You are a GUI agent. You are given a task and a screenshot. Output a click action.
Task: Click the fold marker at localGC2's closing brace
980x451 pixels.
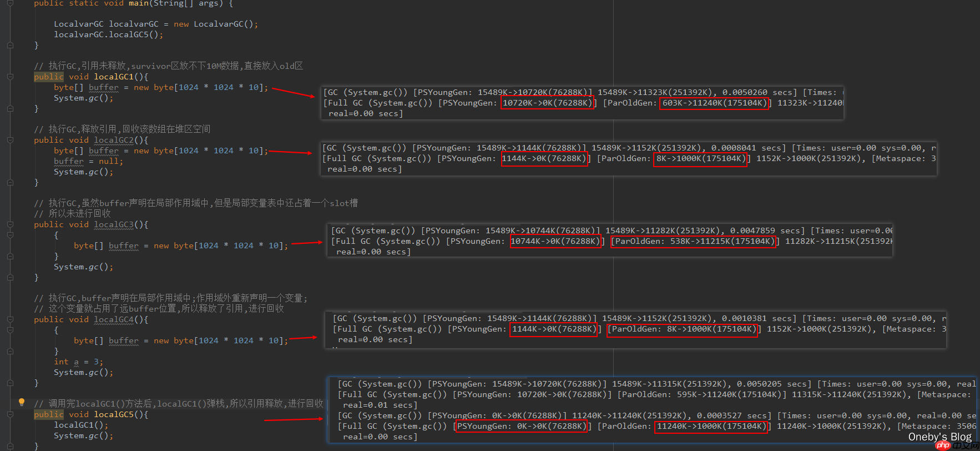coord(10,182)
